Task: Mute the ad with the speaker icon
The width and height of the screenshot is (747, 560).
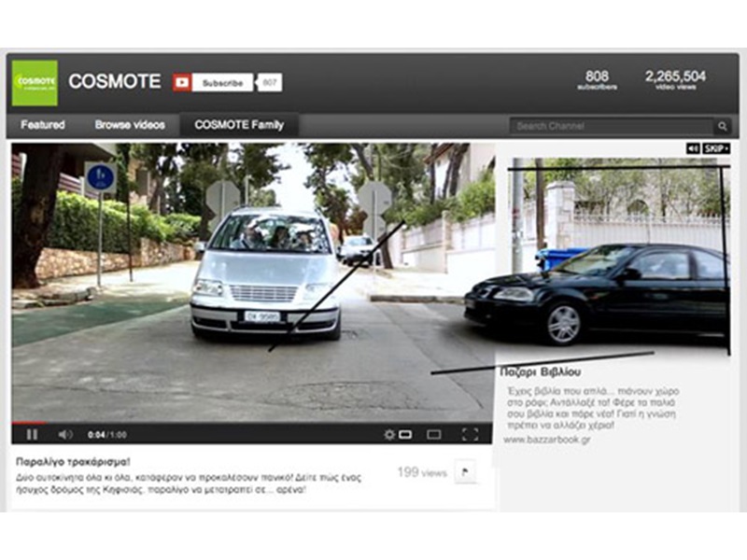Action: pos(693,149)
